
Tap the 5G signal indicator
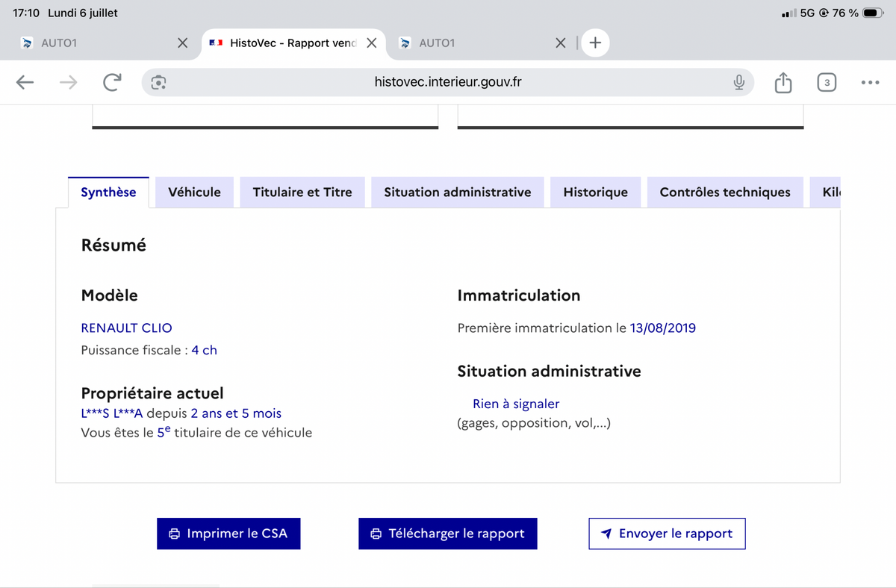pos(807,13)
